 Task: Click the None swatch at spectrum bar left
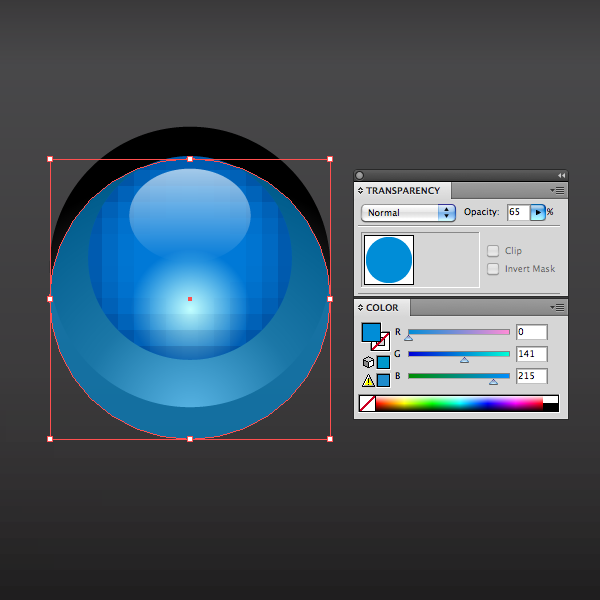click(367, 404)
